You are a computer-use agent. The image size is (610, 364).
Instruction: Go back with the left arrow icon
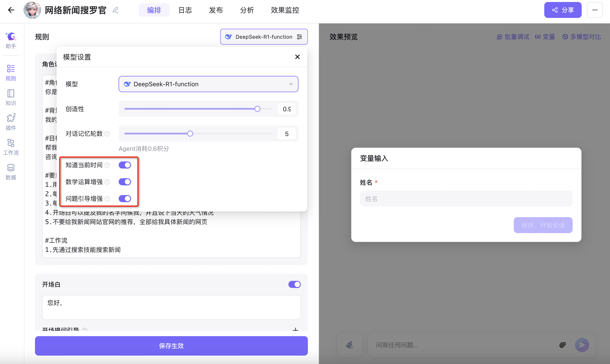[11, 10]
